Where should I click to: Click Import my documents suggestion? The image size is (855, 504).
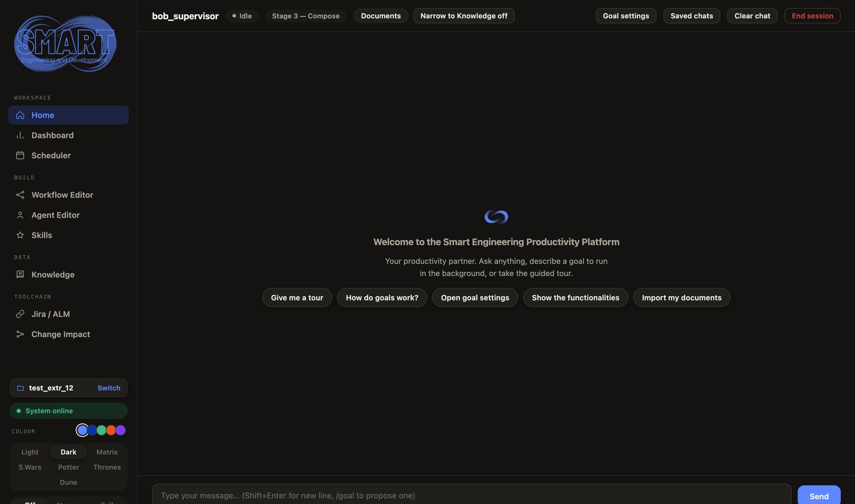[682, 298]
